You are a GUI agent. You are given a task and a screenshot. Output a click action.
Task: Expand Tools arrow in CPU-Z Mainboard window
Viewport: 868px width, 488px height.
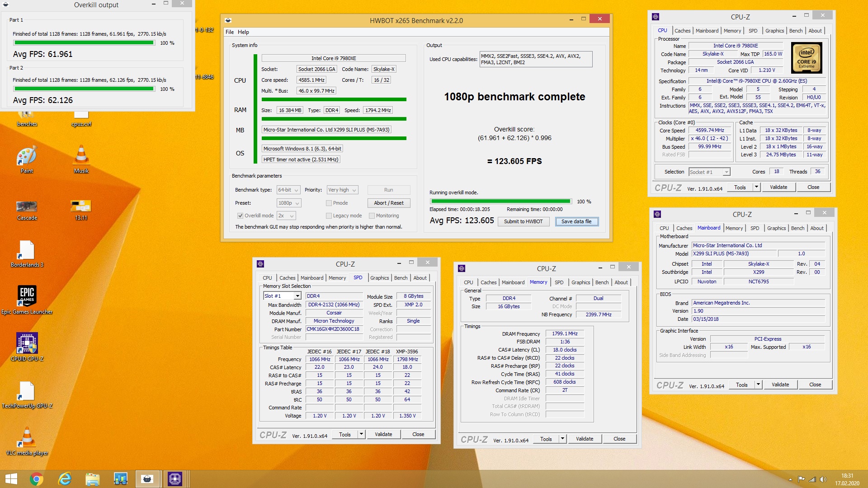(x=758, y=385)
